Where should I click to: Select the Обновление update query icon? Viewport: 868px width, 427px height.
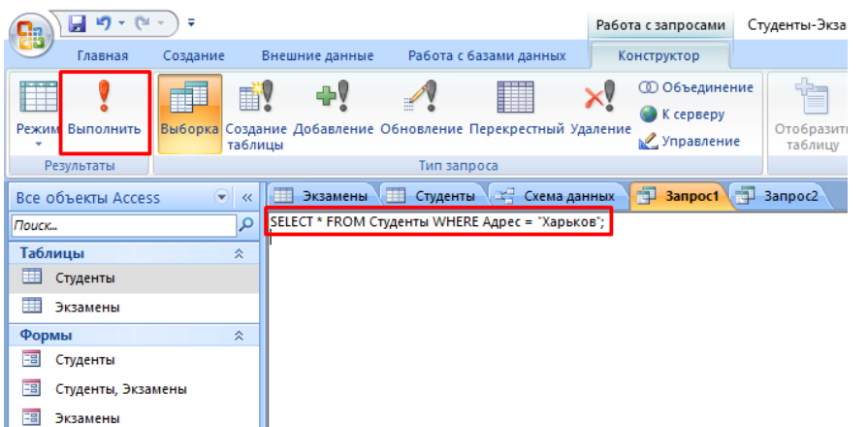(x=421, y=111)
